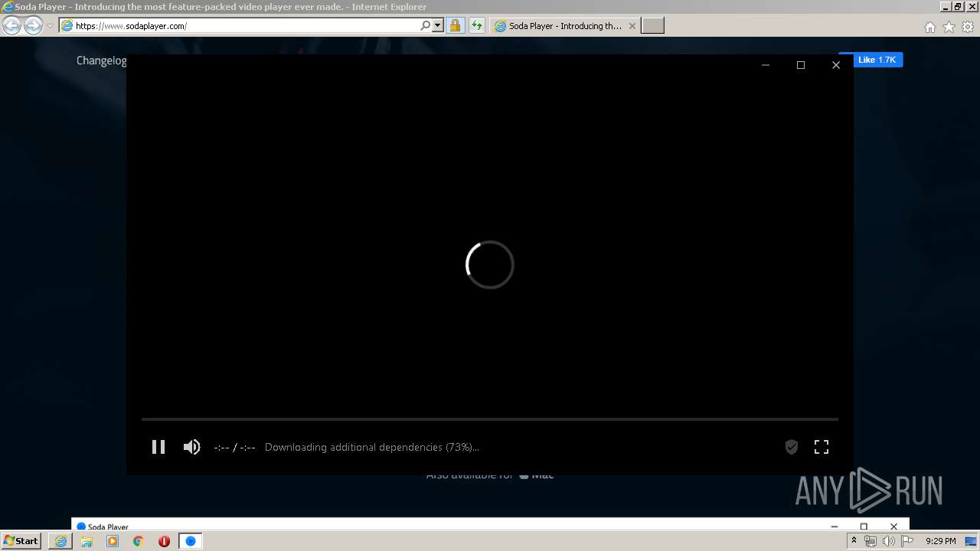
Task: Restore down the Internet Explorer window
Action: 959,6
